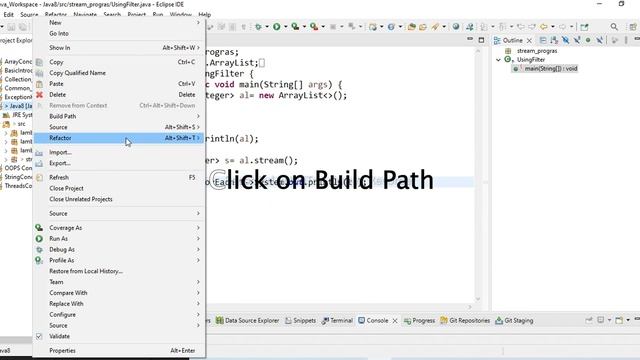Viewport: 640px width, 360px height.
Task: Maximize the editor area
Action: [x=481, y=40]
